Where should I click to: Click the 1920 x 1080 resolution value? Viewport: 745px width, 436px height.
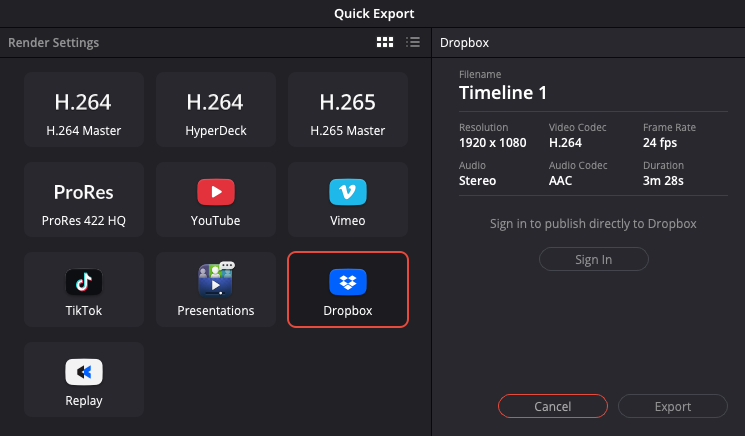pyautogui.click(x=493, y=142)
